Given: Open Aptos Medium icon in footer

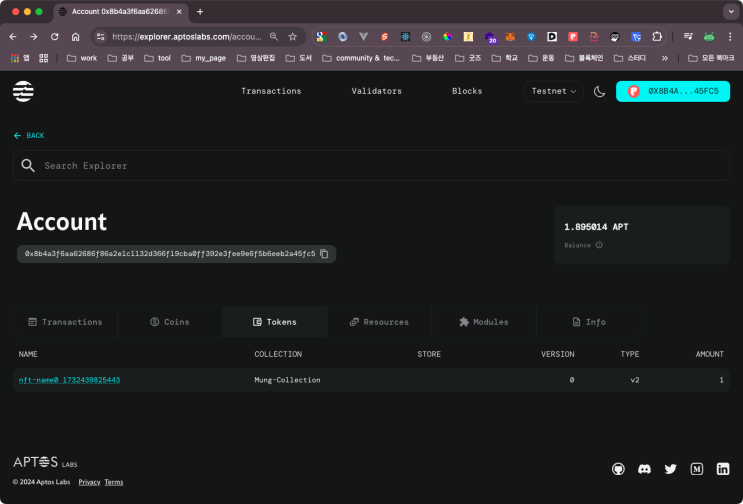Looking at the screenshot, I should 697,469.
